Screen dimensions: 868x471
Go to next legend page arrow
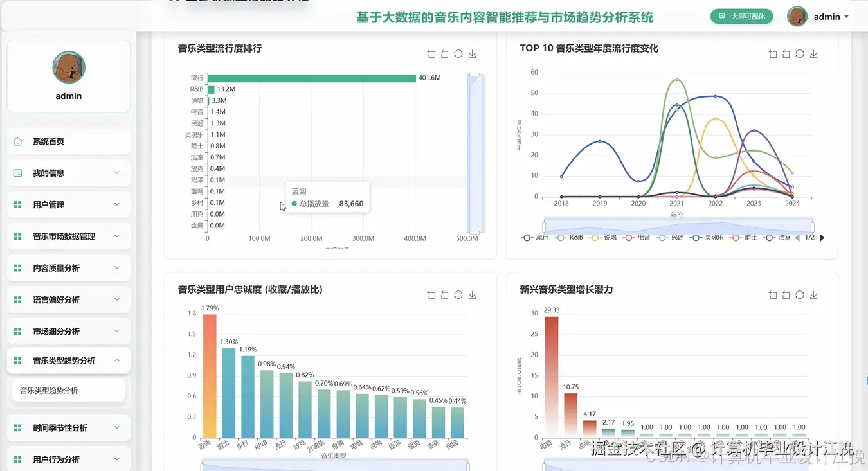(822, 238)
